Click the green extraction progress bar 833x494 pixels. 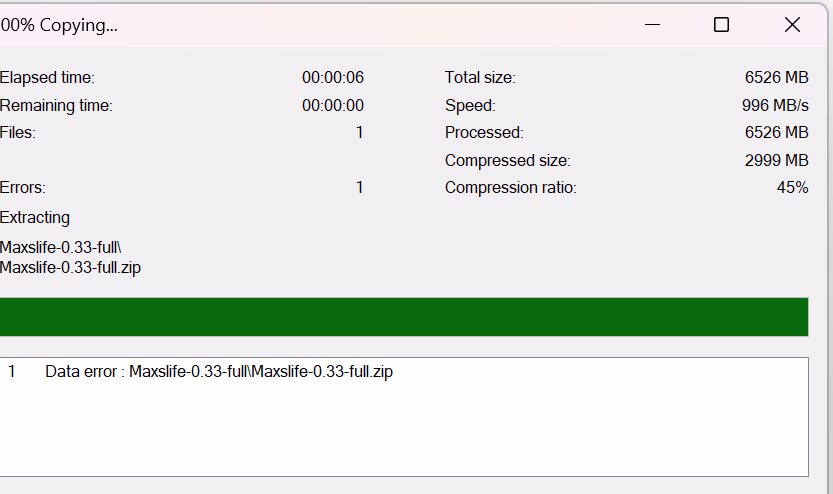[x=404, y=317]
